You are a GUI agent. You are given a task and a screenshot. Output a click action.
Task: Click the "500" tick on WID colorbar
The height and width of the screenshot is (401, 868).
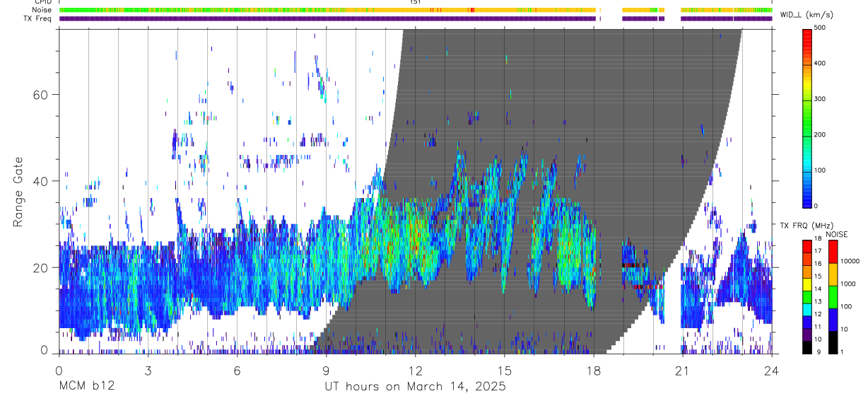pyautogui.click(x=820, y=28)
